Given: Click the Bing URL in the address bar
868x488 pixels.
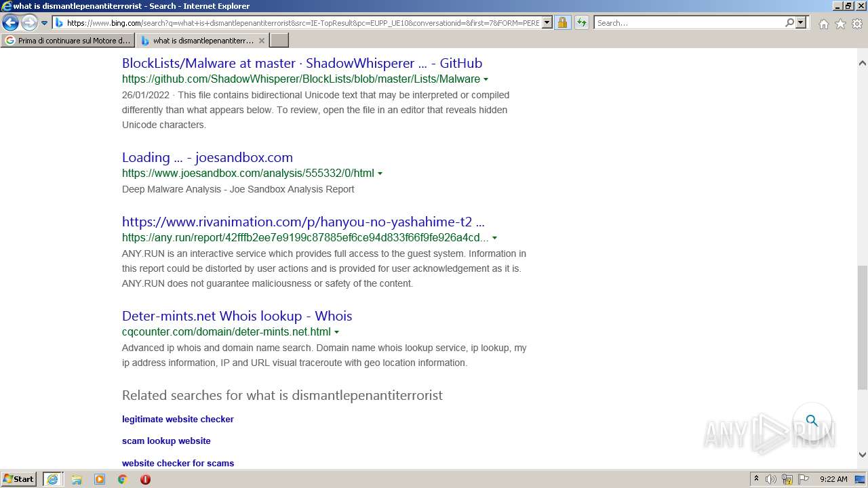Looking at the screenshot, I should pos(302,23).
